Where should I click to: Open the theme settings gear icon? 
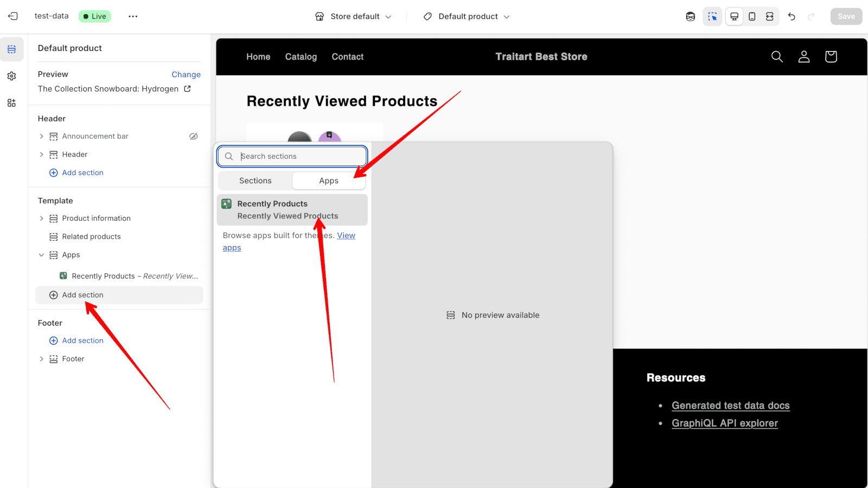11,76
